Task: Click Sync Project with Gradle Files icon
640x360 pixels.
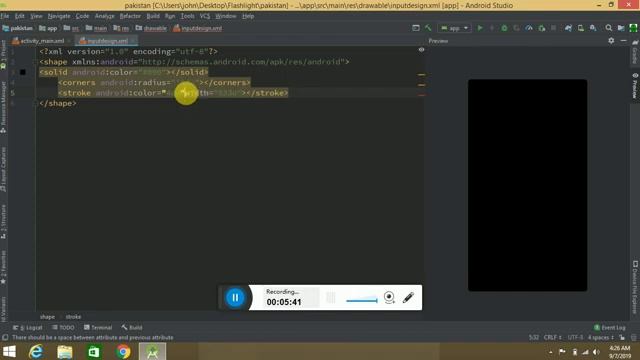Action: [568, 28]
